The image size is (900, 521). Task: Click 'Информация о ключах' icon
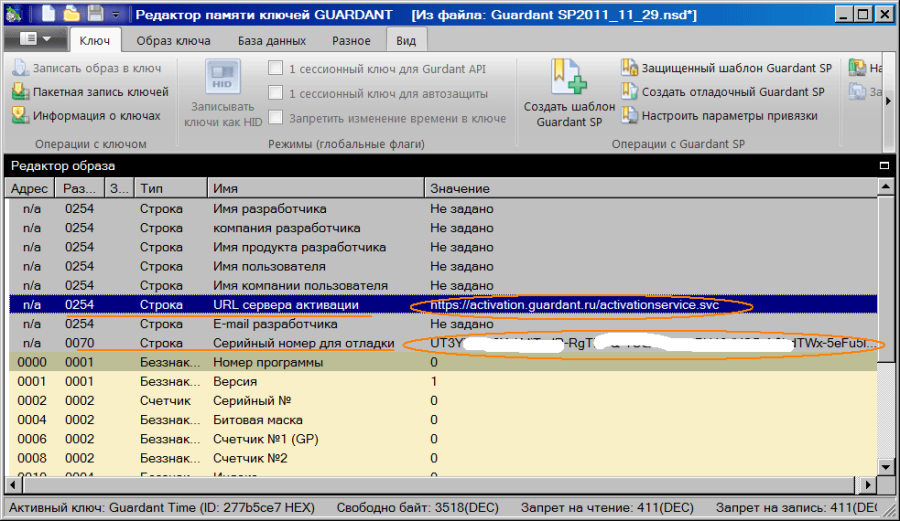(20, 116)
